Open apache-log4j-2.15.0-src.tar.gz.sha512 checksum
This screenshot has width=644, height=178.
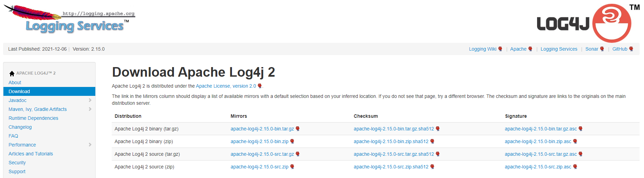tap(394, 154)
